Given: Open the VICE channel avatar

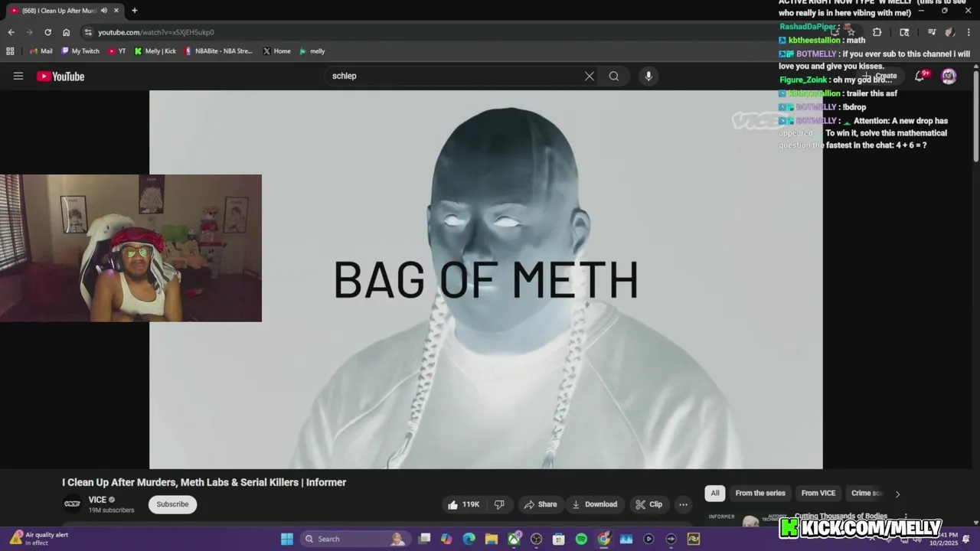Looking at the screenshot, I should click(x=72, y=504).
